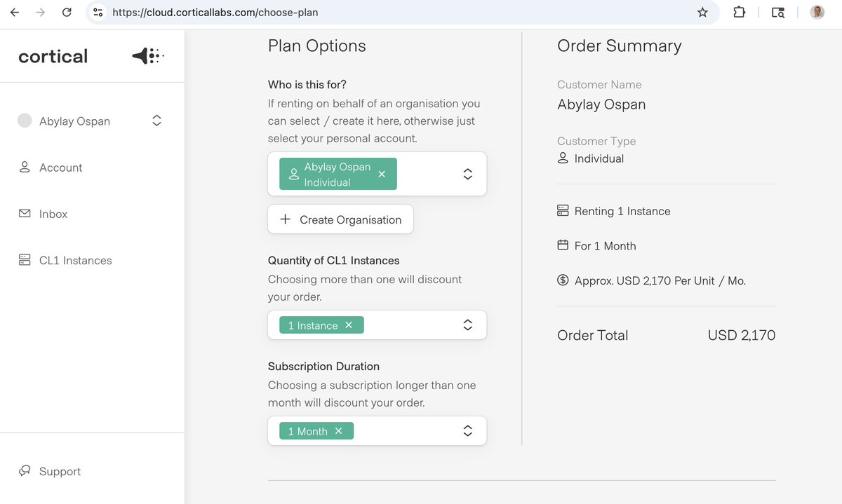
Task: View site information icon in address bar
Action: click(98, 12)
